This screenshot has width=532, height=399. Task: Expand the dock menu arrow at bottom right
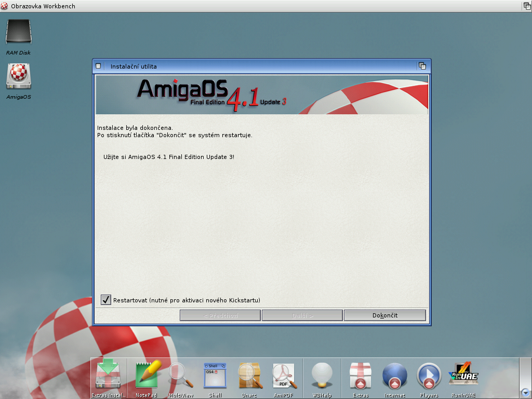[525, 393]
